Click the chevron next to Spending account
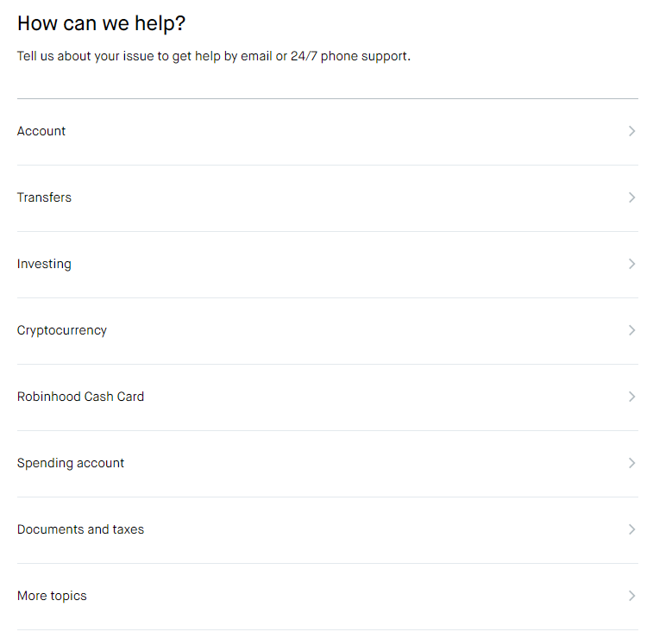672x638 pixels. pyautogui.click(x=631, y=463)
